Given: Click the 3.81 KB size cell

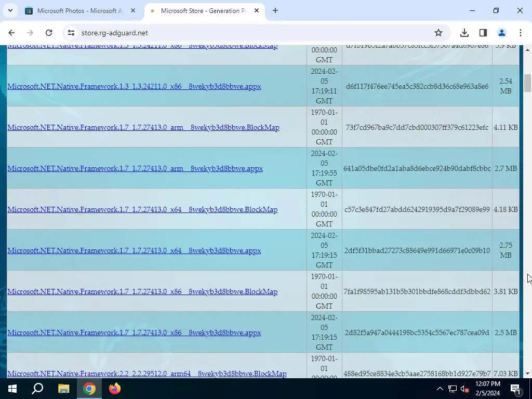Looking at the screenshot, I should [x=506, y=291].
